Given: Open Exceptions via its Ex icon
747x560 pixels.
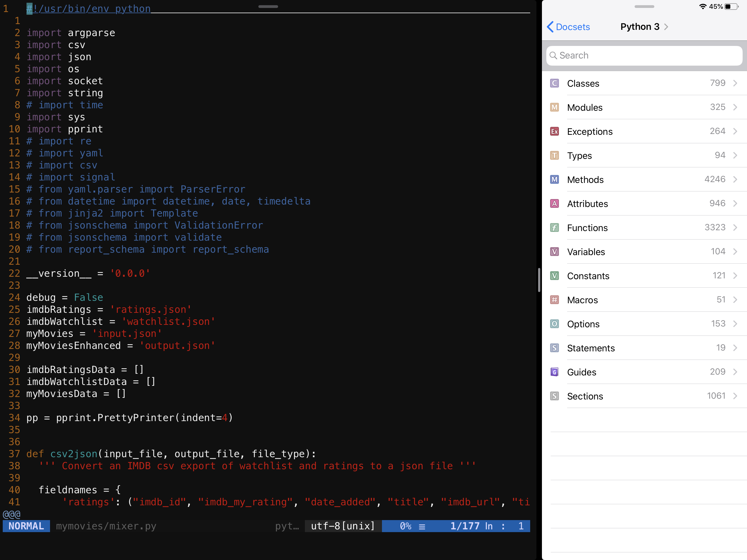Looking at the screenshot, I should coord(554,132).
